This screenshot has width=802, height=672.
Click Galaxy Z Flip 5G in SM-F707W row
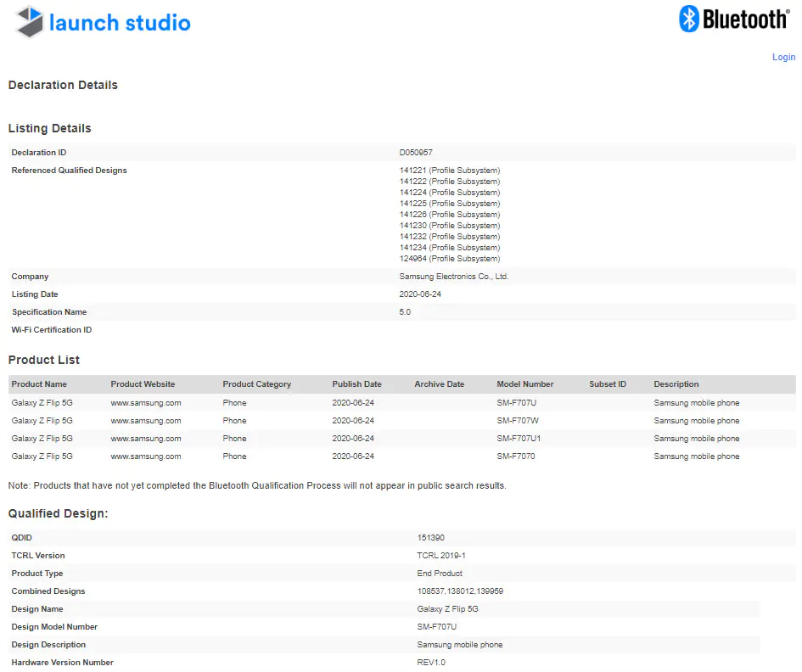click(42, 421)
